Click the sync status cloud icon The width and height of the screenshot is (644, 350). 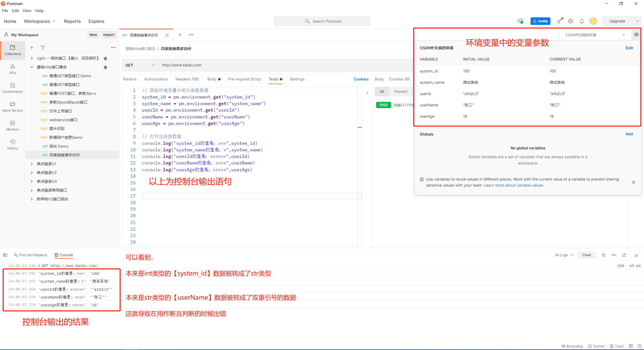coord(520,21)
